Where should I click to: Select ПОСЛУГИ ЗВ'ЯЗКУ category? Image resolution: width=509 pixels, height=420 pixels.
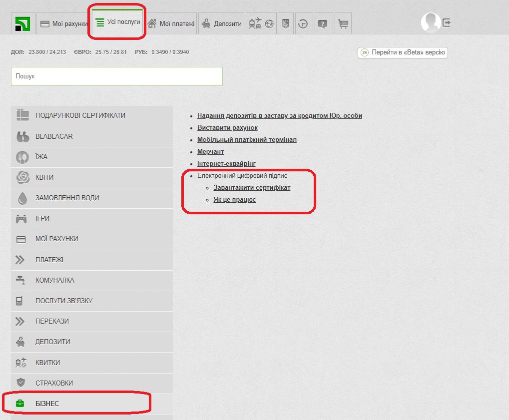(92, 301)
